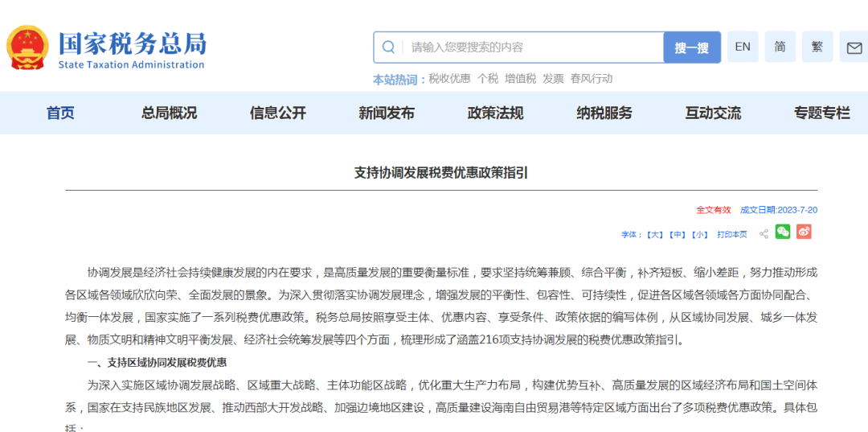Image resolution: width=868 pixels, height=432 pixels.
Task: Set font size to 大
Action: coord(656,234)
